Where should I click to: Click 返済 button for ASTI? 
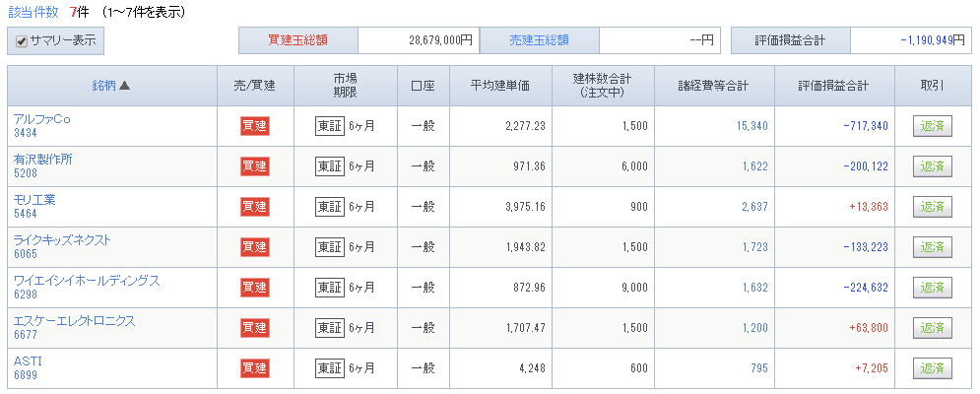pos(932,368)
